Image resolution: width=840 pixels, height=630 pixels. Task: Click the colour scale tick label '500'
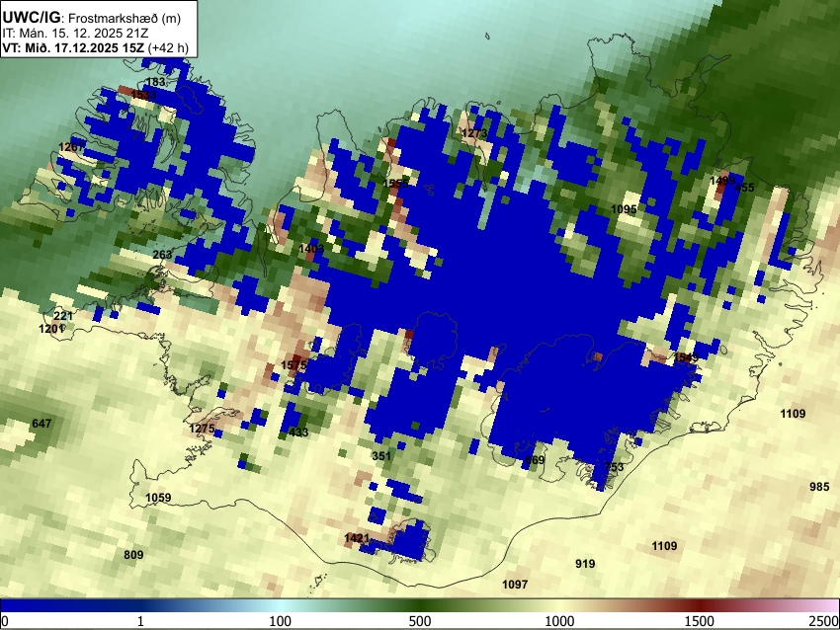tap(420, 621)
